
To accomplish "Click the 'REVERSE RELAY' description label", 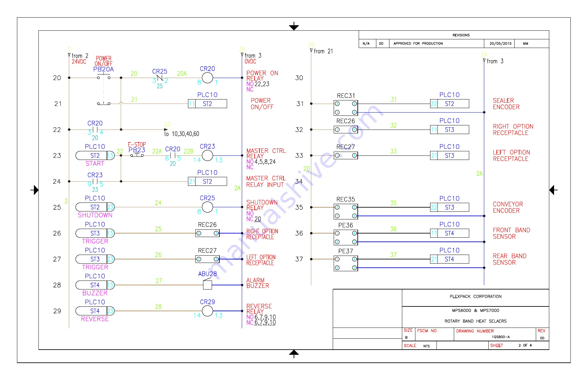I will pyautogui.click(x=259, y=309).
